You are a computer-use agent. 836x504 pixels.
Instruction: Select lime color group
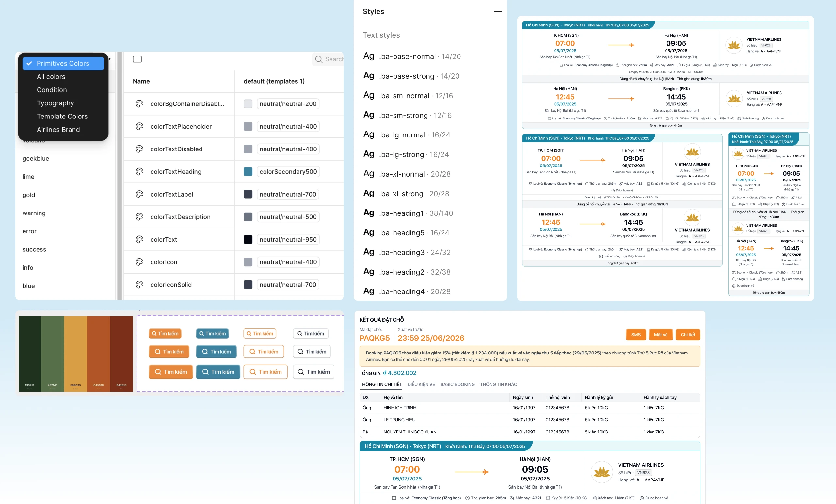pos(28,177)
